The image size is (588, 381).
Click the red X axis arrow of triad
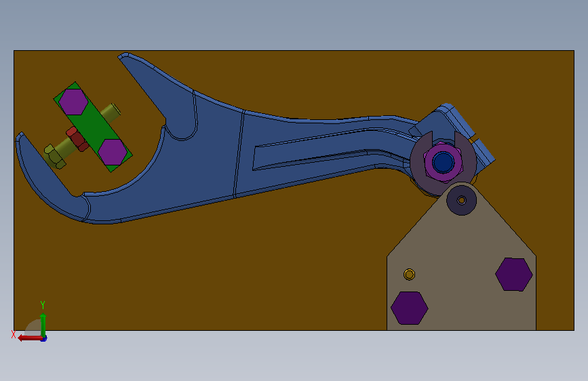pos(30,338)
